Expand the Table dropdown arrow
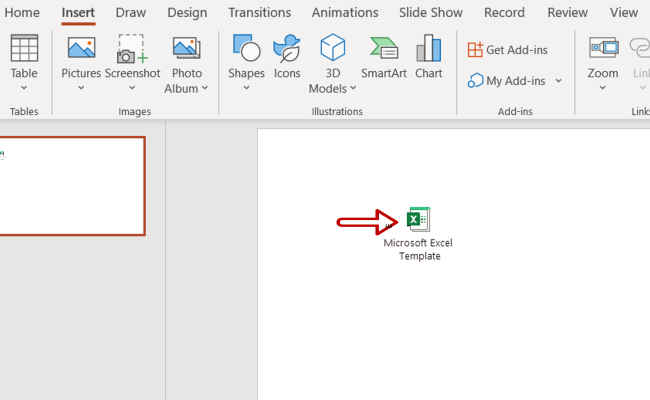Viewport: 650px width, 400px height. click(24, 88)
